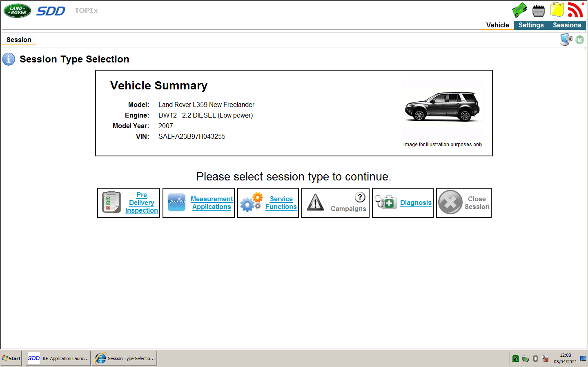Click the disconnected network tray icon

click(545, 358)
